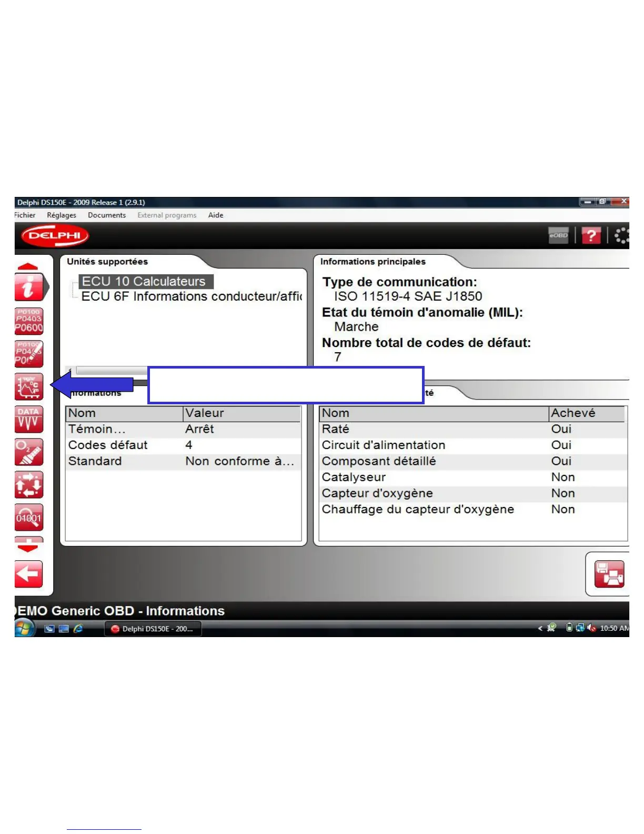Click Oui in Composant détaillé row
Image resolution: width=644 pixels, height=834 pixels.
pos(561,461)
